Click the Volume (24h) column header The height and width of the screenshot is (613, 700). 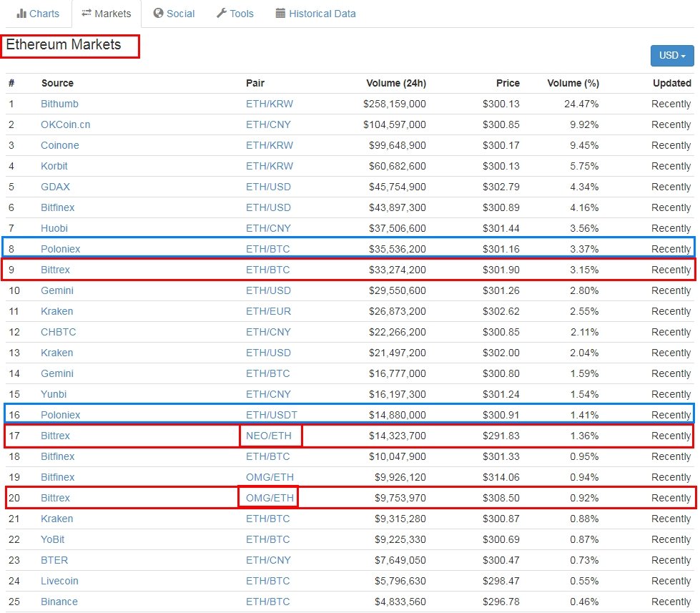[395, 83]
